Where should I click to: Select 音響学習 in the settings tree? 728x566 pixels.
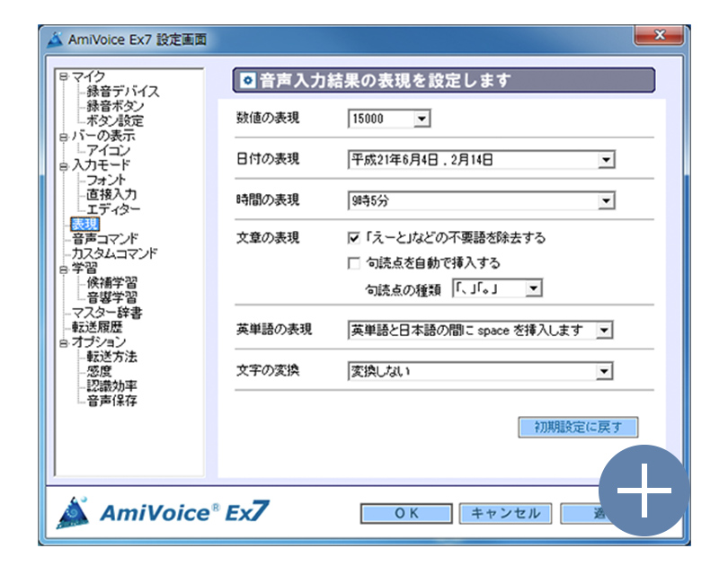click(111, 298)
